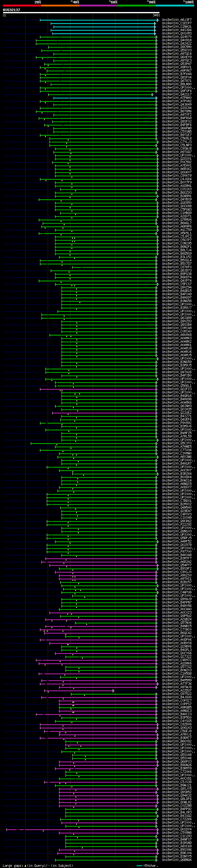Click the UniRef100_Q59IV3 label
This screenshot has height=868, width=197.
pos(177,50)
